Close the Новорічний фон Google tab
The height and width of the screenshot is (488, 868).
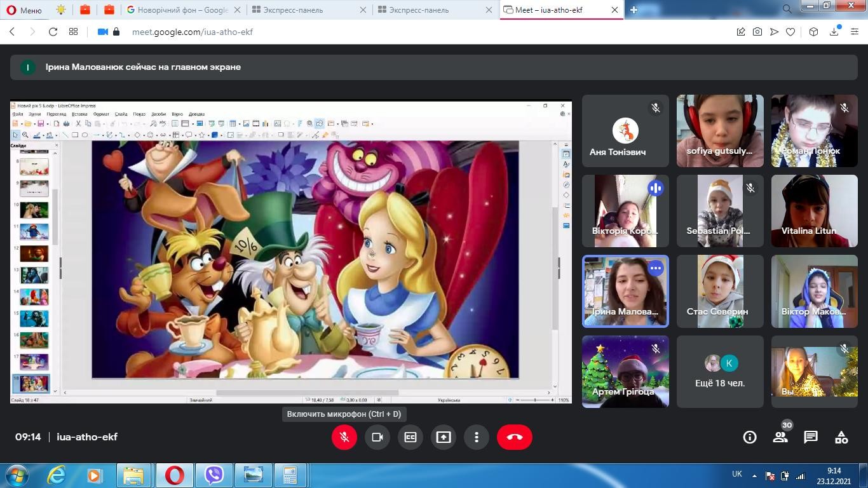pos(238,10)
